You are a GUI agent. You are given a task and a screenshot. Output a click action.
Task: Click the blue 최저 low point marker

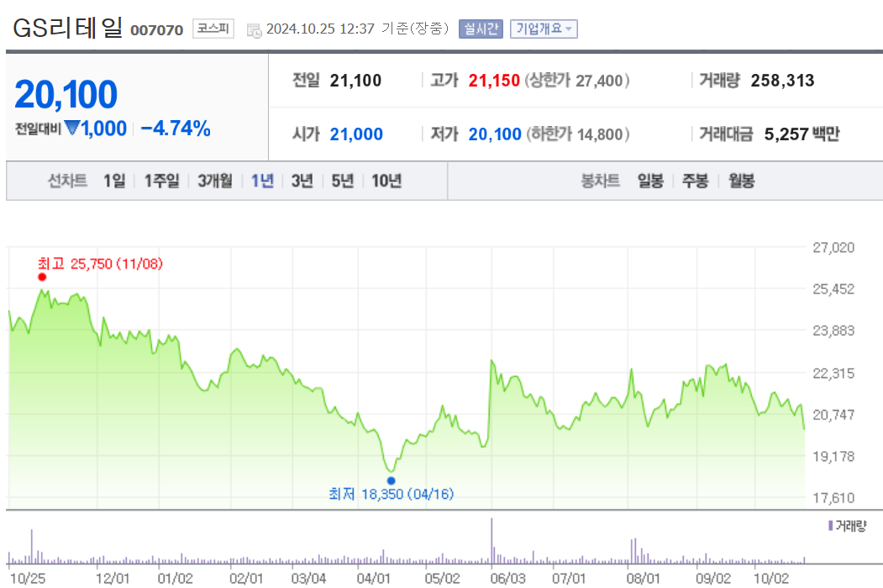(391, 480)
